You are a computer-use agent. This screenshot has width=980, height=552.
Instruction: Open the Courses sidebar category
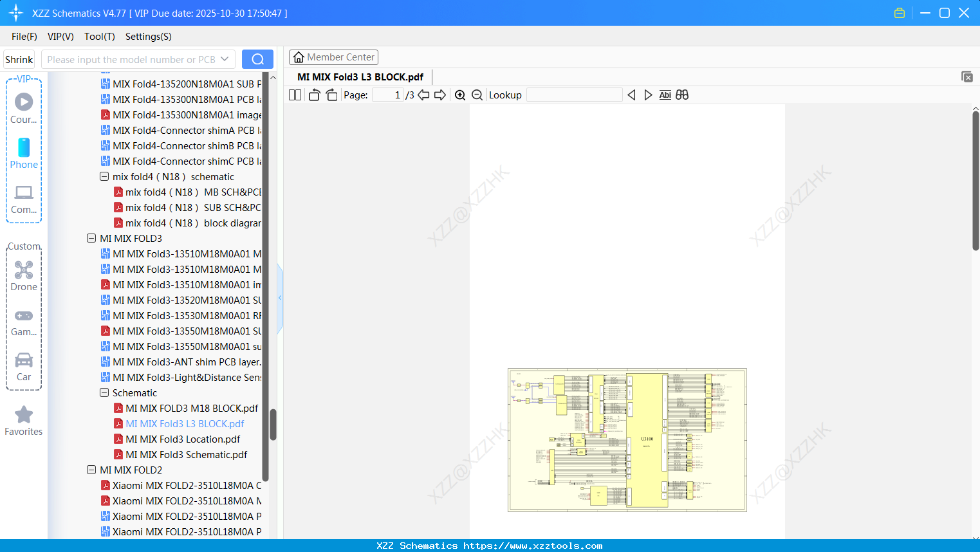(24, 108)
